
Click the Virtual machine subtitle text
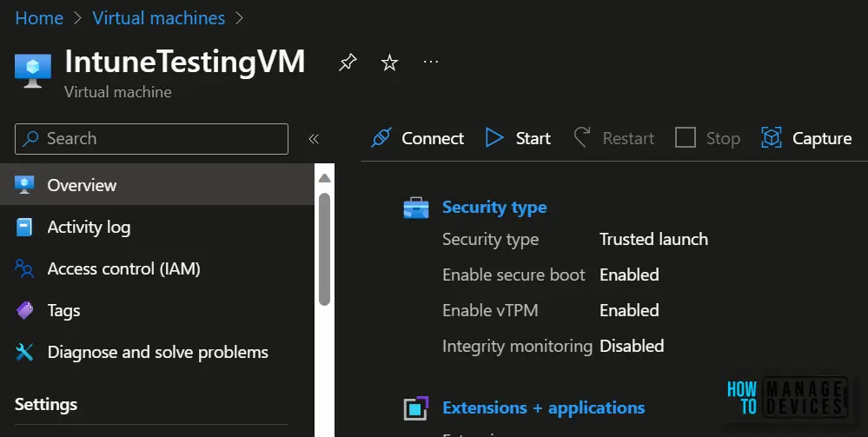coord(118,92)
